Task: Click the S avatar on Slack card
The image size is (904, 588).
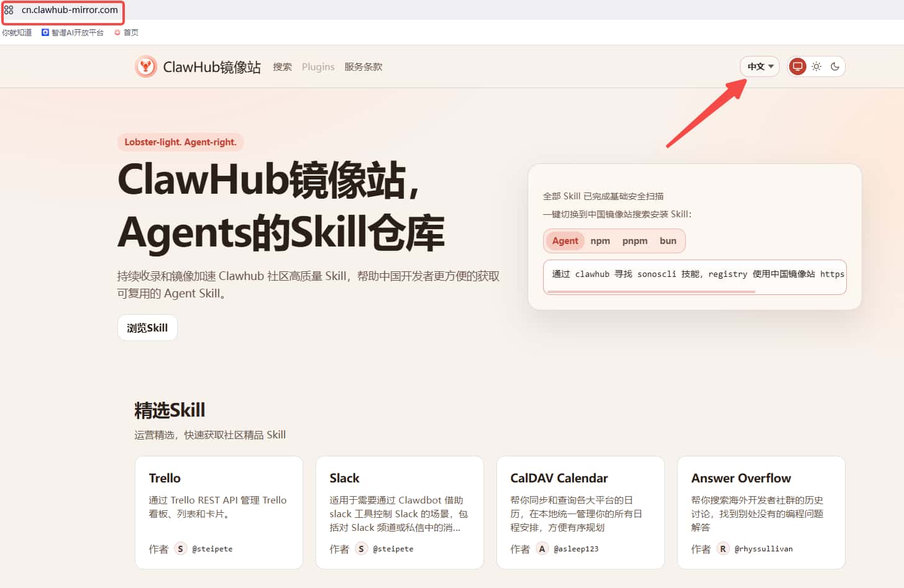Action: point(361,549)
